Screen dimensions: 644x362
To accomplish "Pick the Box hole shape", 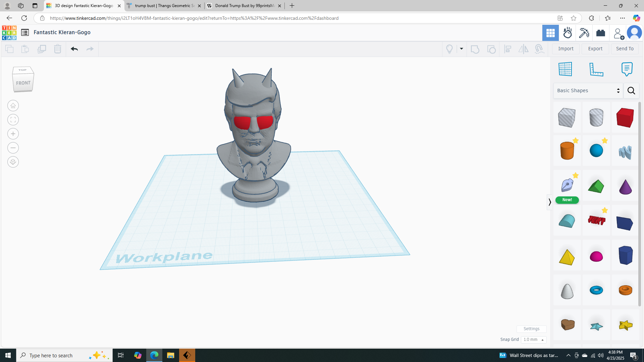I will pyautogui.click(x=567, y=117).
